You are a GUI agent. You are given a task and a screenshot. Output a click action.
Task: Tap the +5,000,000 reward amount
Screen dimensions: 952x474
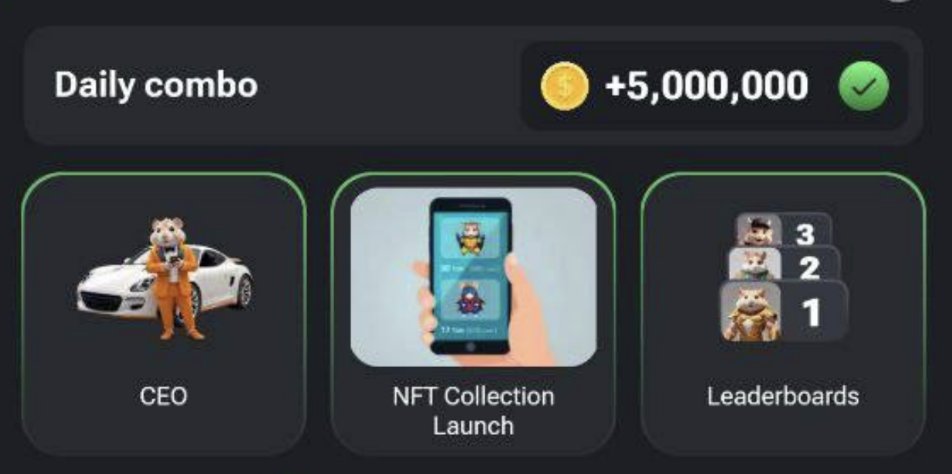[706, 86]
